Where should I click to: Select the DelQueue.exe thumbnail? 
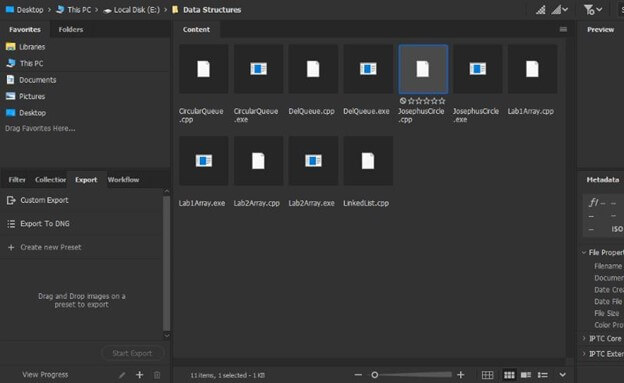pos(368,69)
